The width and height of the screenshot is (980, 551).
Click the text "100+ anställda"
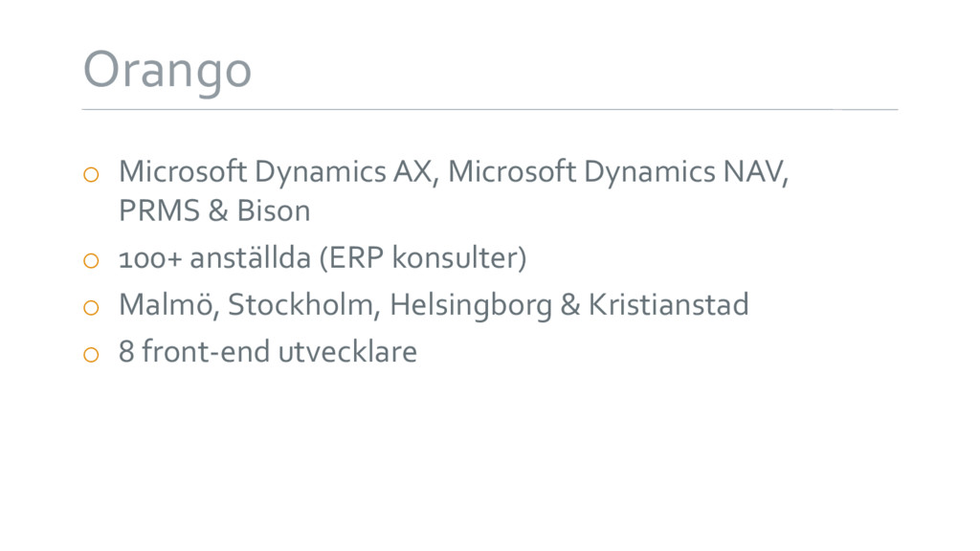[214, 258]
